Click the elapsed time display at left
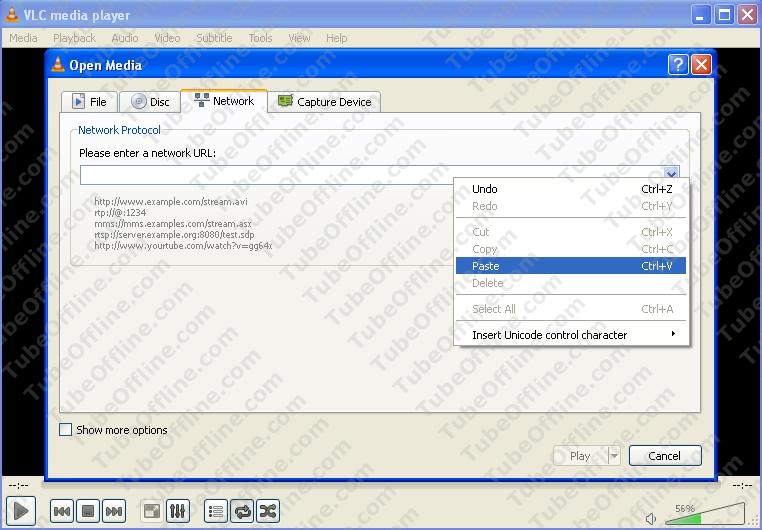This screenshot has height=530, width=762. 18,485
